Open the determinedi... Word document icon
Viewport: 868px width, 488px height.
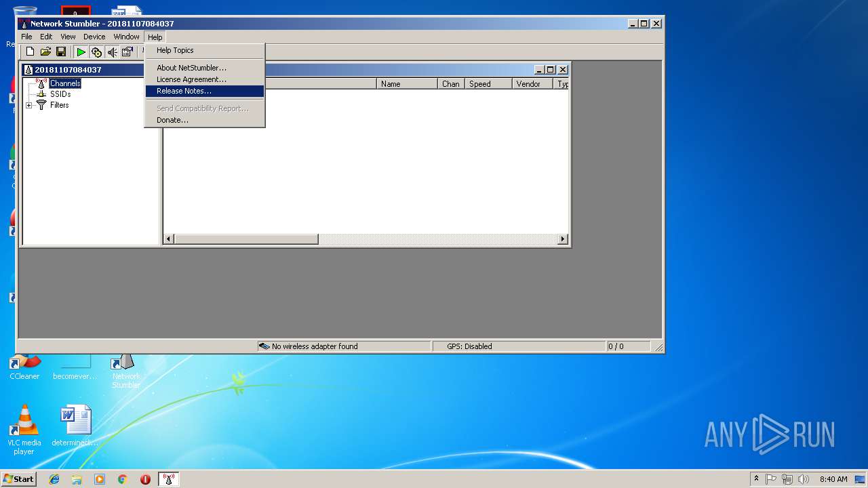(75, 426)
